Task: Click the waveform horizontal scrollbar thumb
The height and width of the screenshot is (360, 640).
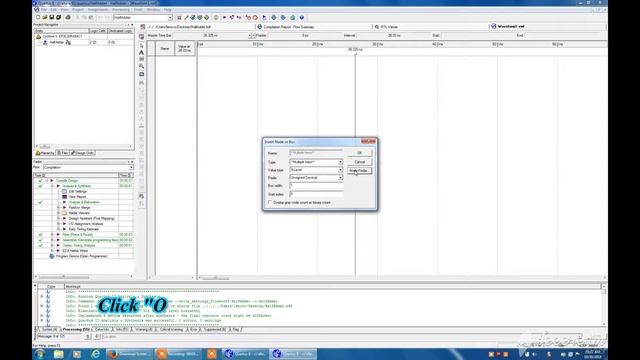Action: click(x=216, y=278)
